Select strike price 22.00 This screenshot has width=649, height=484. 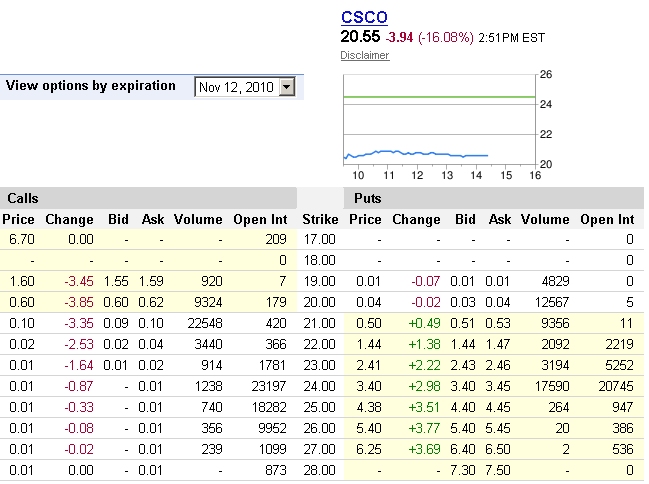[320, 344]
